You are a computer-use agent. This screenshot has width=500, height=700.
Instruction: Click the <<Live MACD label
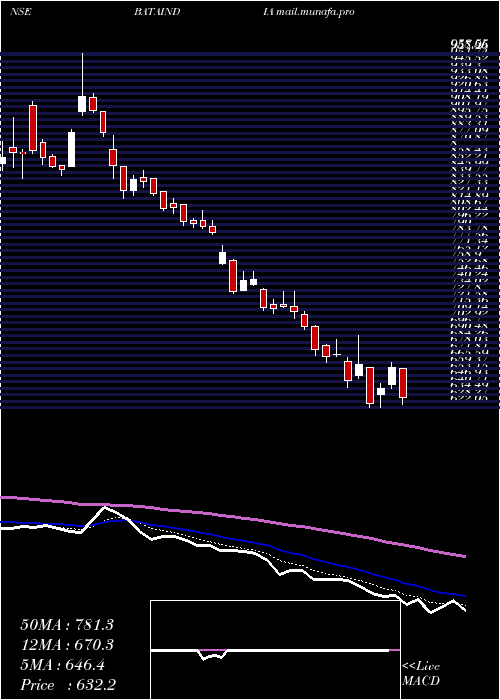(x=421, y=674)
